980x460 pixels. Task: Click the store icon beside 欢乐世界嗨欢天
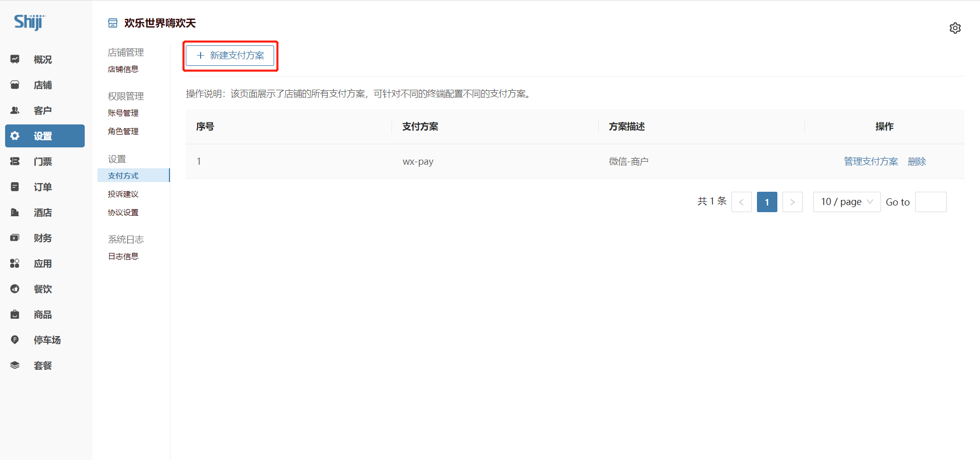click(113, 23)
